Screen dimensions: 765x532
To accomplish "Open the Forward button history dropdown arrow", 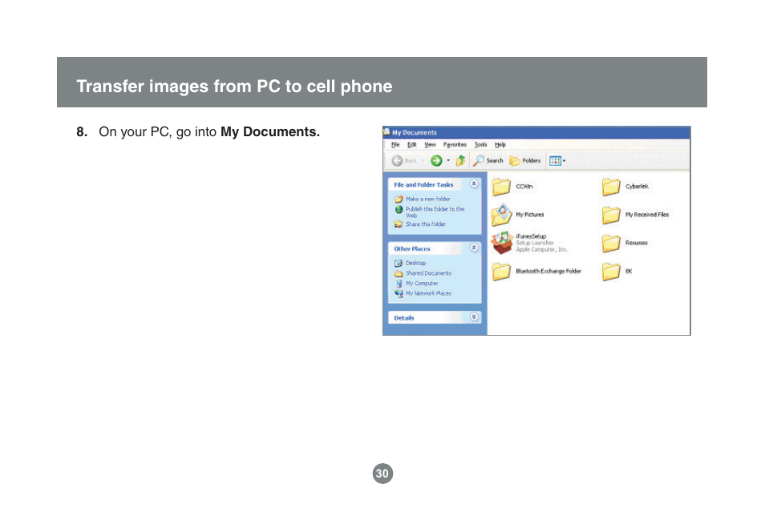I will (x=448, y=160).
